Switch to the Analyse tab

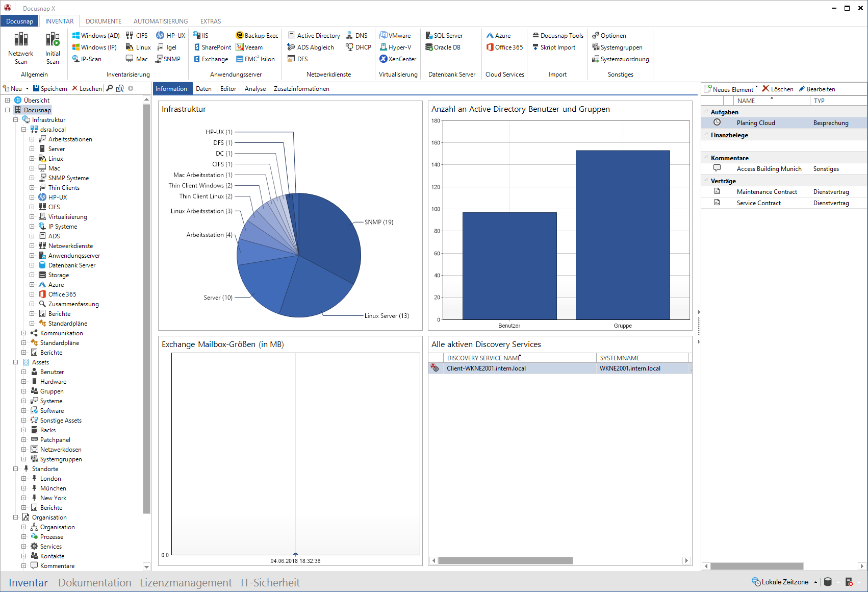pyautogui.click(x=255, y=89)
